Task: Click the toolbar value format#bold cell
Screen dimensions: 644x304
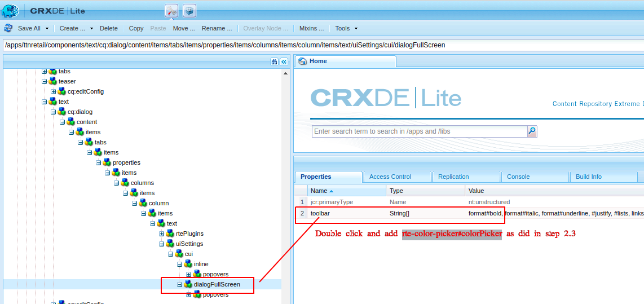Action: tap(554, 213)
